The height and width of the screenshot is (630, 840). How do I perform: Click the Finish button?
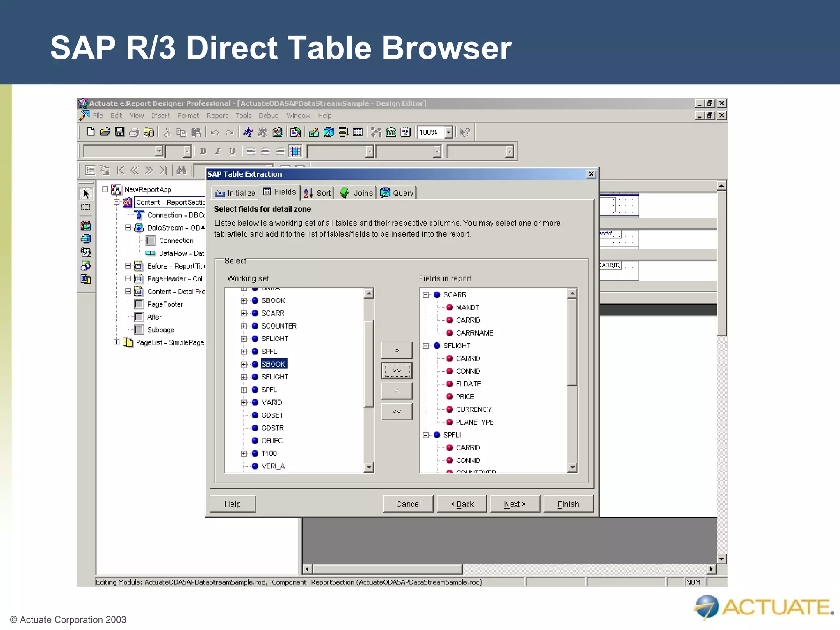568,504
